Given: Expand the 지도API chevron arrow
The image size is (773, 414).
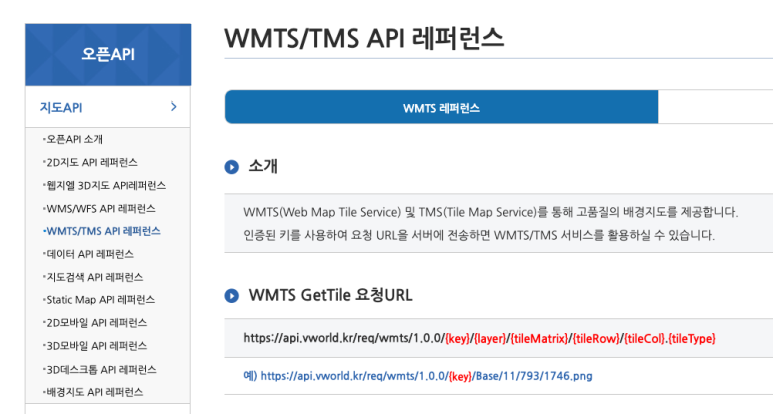Looking at the screenshot, I should click(x=174, y=106).
